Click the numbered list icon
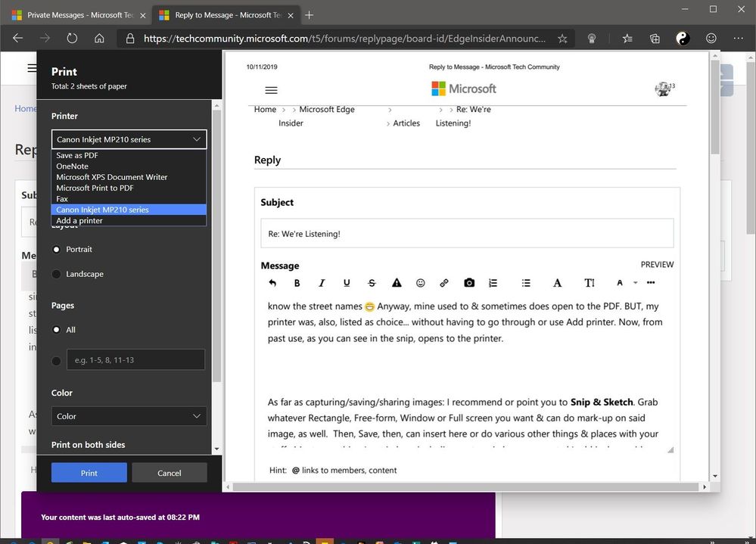 click(x=493, y=283)
